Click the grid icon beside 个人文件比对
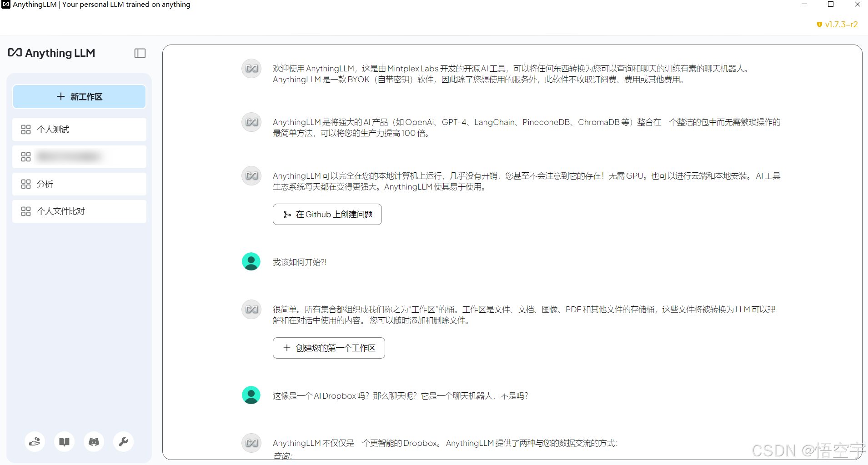 coord(26,211)
